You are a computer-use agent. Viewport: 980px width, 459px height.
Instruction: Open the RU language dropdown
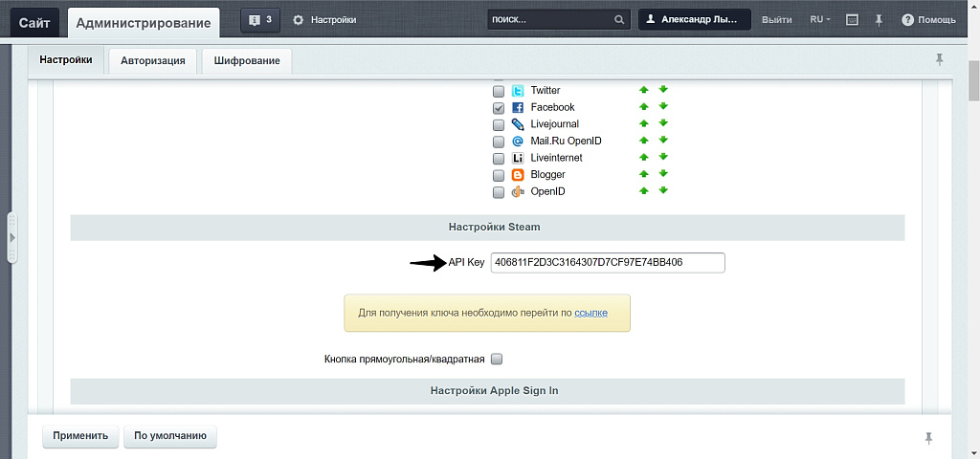pyautogui.click(x=819, y=19)
